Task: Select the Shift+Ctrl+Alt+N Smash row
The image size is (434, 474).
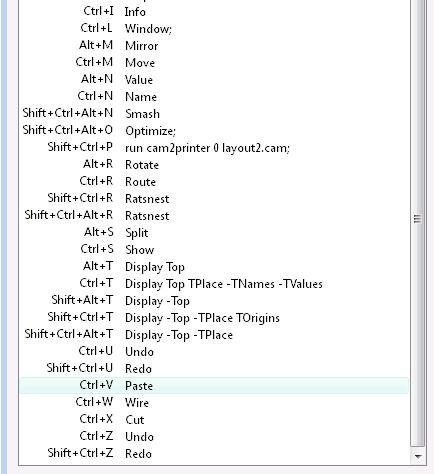Action: (214, 114)
